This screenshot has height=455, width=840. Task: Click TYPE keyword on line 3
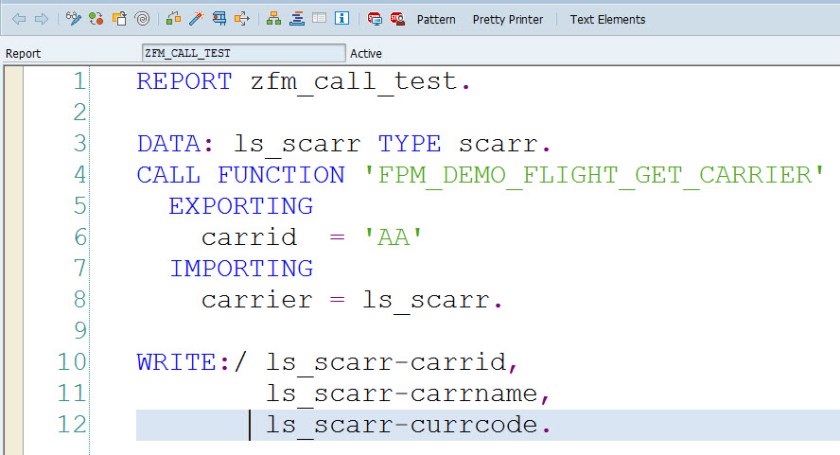point(409,144)
